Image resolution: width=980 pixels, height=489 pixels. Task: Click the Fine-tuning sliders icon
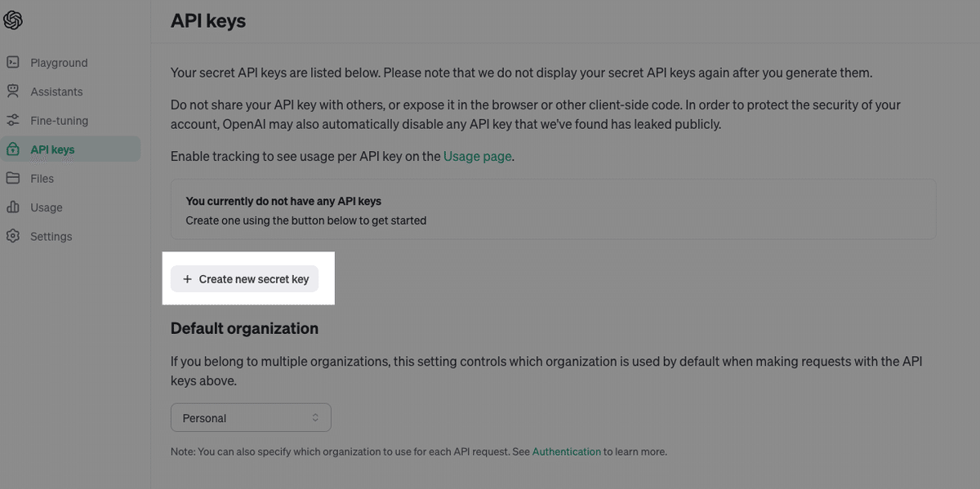coord(13,120)
